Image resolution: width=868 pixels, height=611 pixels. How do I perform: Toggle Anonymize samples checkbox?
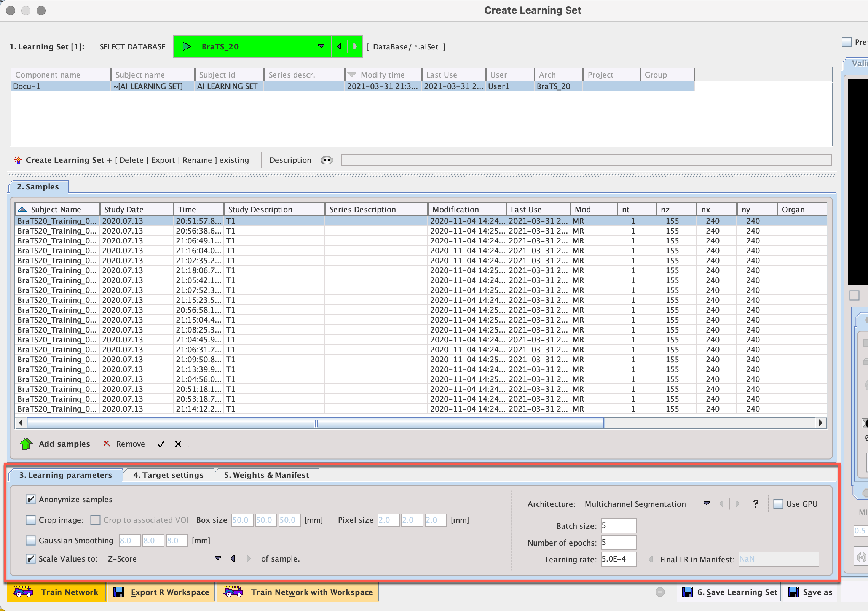30,499
